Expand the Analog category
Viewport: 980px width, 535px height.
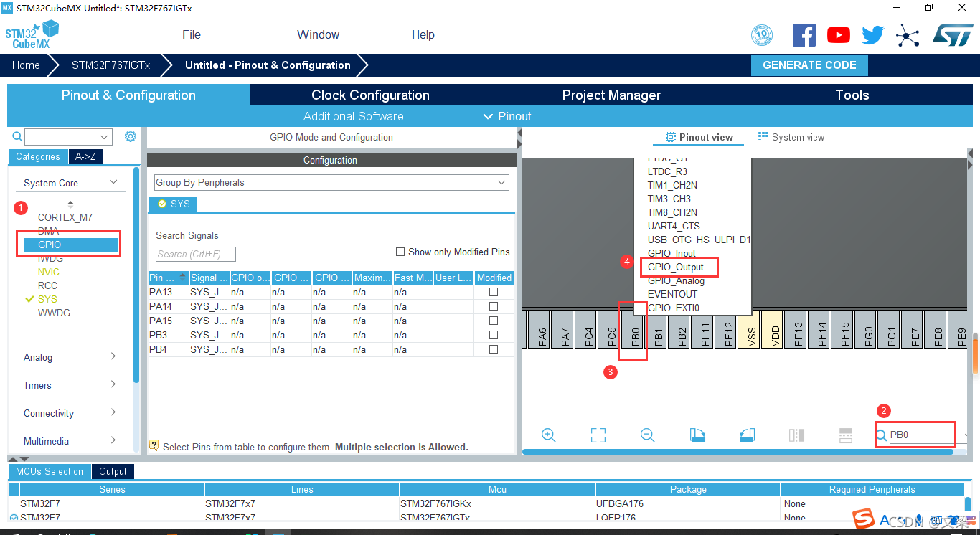[113, 356]
